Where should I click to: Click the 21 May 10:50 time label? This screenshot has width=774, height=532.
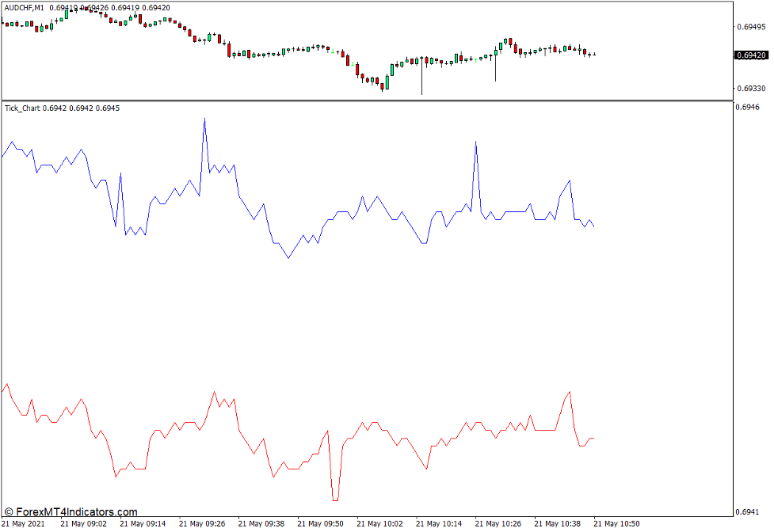coord(615,523)
